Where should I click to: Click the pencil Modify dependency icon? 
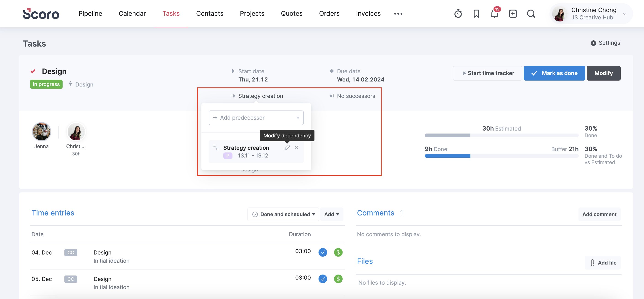click(x=287, y=147)
